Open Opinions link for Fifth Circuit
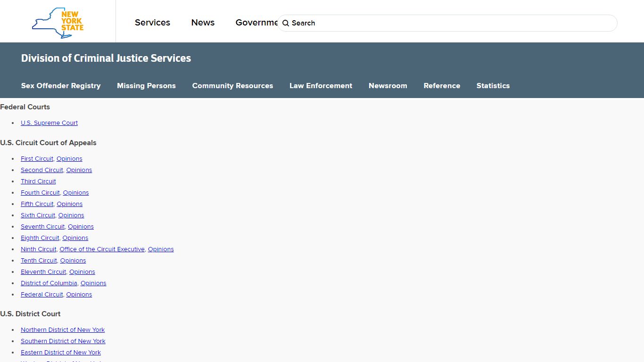 pyautogui.click(x=70, y=204)
